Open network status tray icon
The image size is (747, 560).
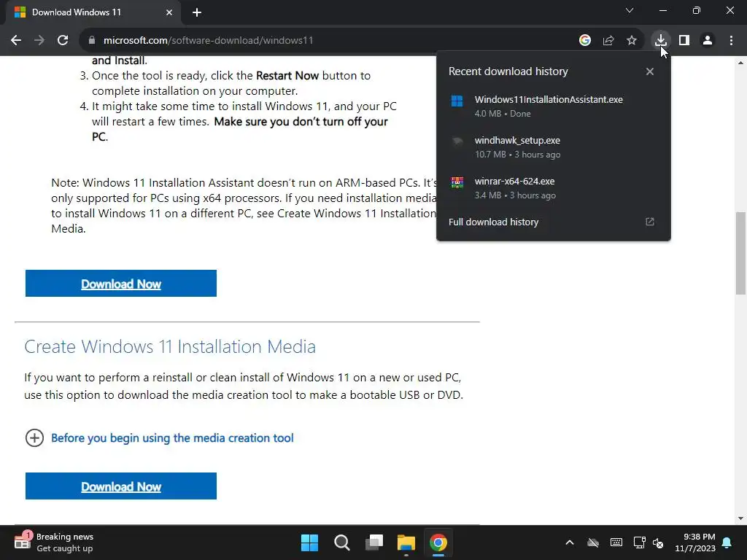click(639, 542)
